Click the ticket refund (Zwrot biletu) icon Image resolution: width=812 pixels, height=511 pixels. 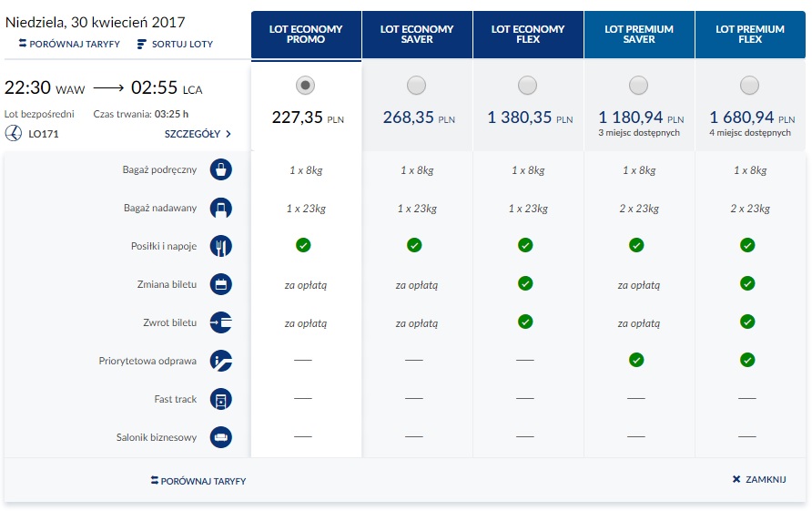pyautogui.click(x=220, y=322)
